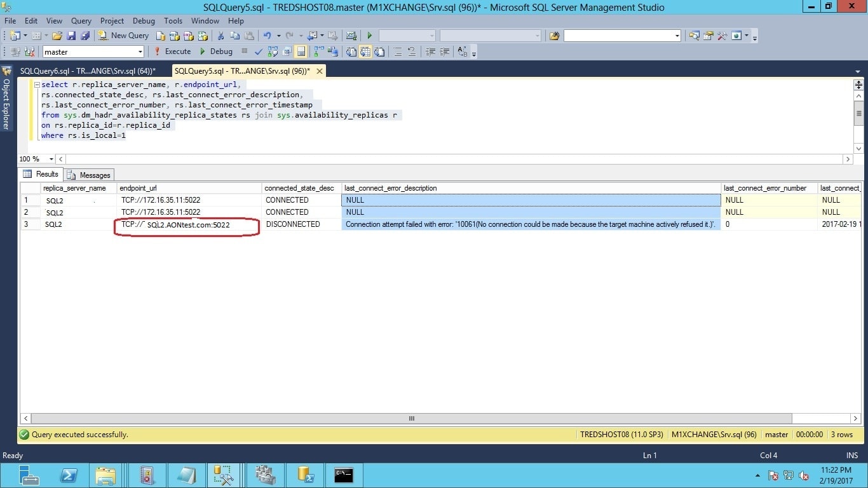
Task: Open PowerShell from the taskbar
Action: (68, 475)
